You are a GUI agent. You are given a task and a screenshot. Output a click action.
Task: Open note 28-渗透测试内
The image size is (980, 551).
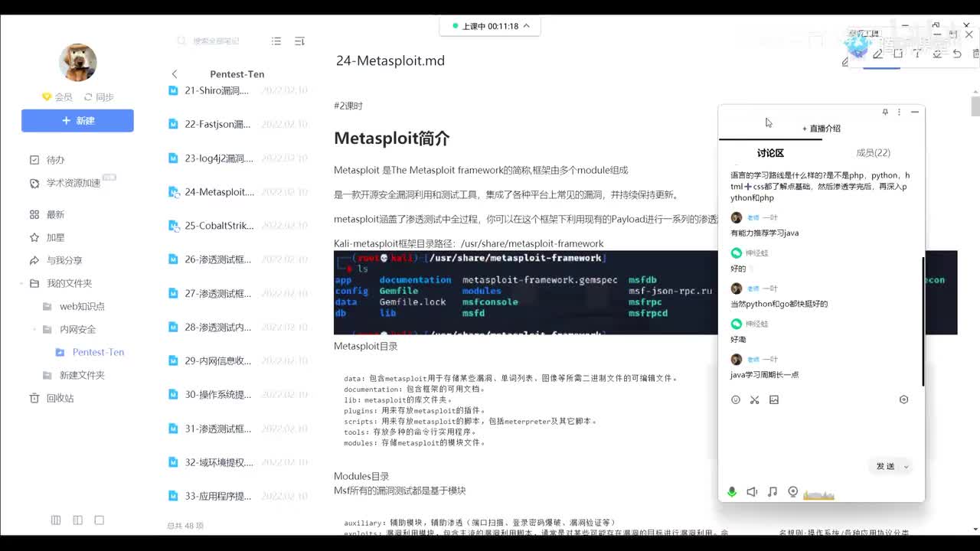(x=237, y=327)
